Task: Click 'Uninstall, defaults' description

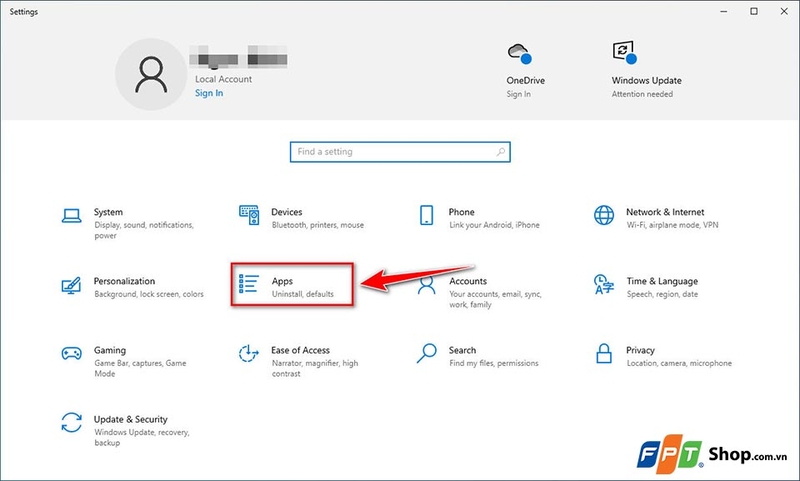Action: 303,294
